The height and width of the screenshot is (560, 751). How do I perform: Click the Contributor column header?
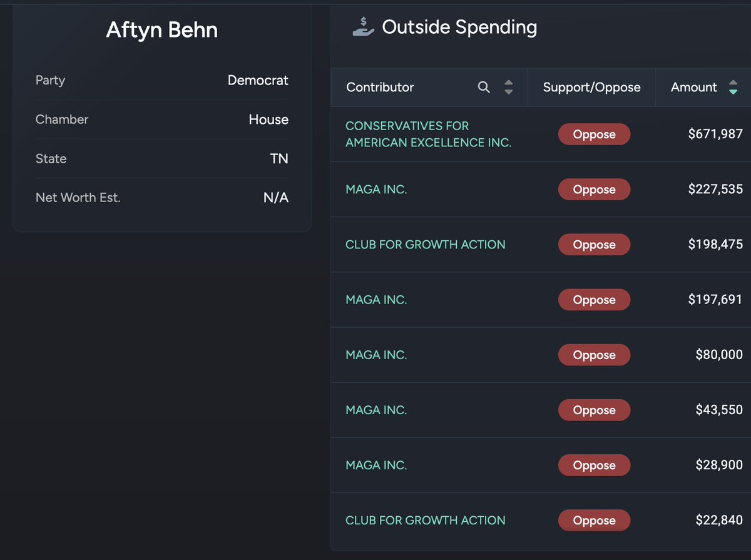click(x=380, y=87)
